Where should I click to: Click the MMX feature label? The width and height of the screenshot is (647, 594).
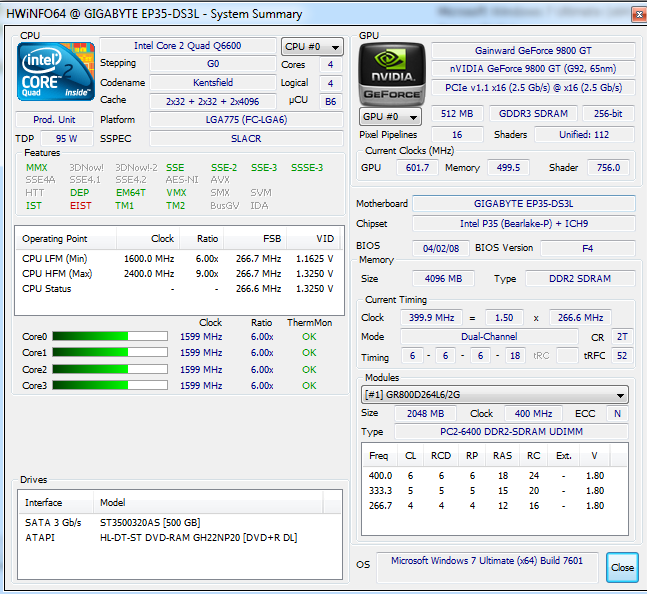[37, 167]
